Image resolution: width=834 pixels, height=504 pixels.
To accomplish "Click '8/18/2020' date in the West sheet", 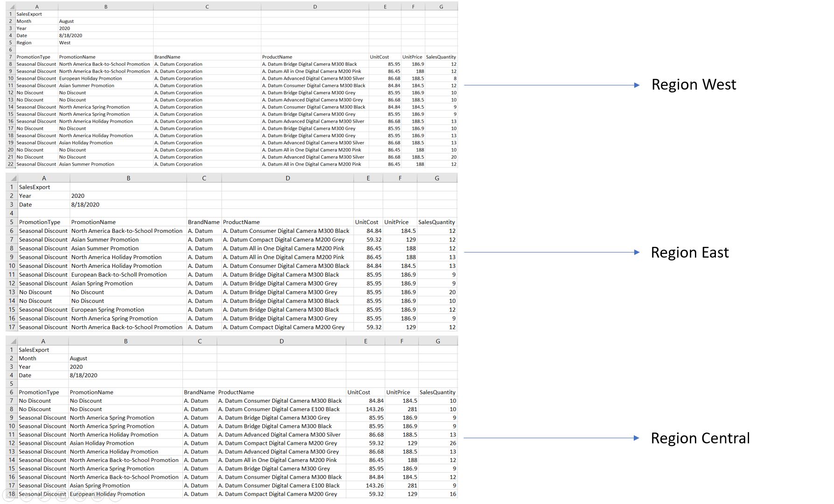I will (70, 35).
